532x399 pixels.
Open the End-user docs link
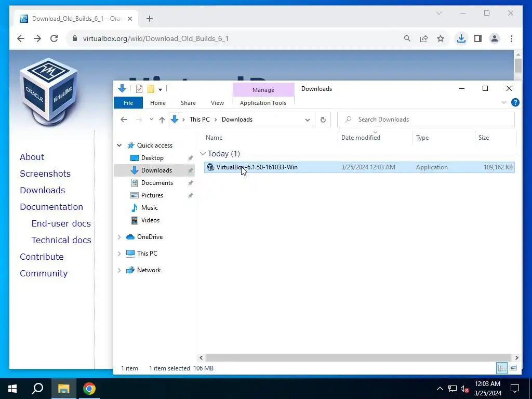click(x=61, y=223)
